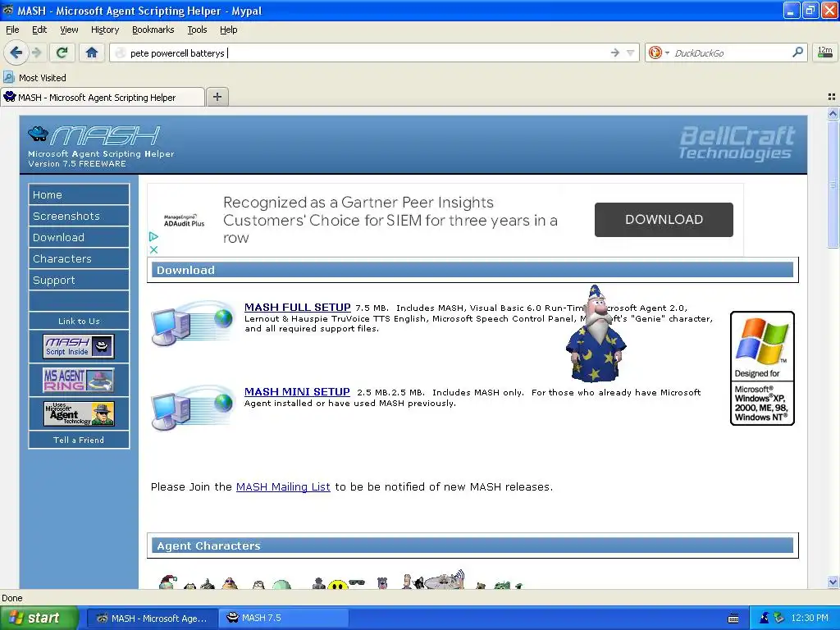Open Screenshots in the sidebar
This screenshot has width=840, height=630.
79,216
